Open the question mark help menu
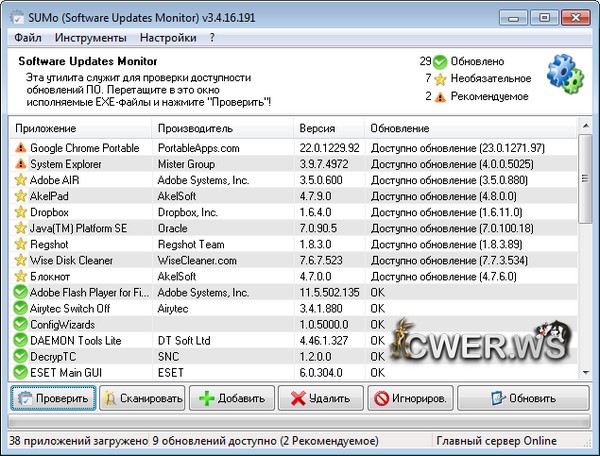Screen dimensions: 600x456 point(212,38)
